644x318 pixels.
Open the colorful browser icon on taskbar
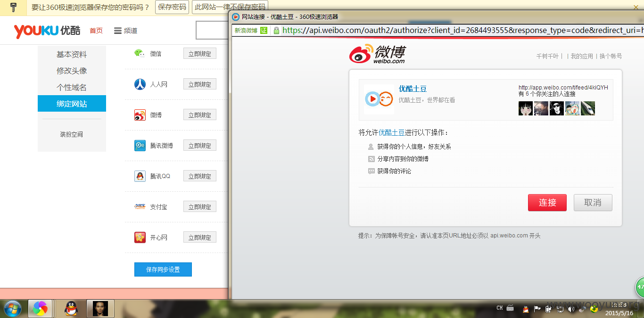click(x=40, y=309)
